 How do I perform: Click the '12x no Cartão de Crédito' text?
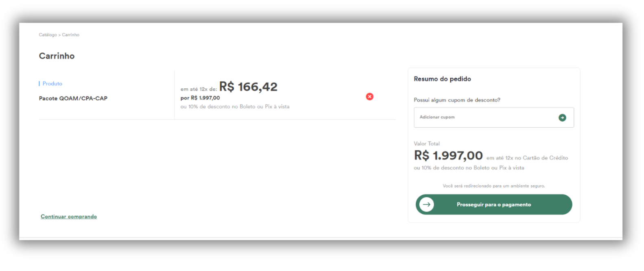click(537, 158)
